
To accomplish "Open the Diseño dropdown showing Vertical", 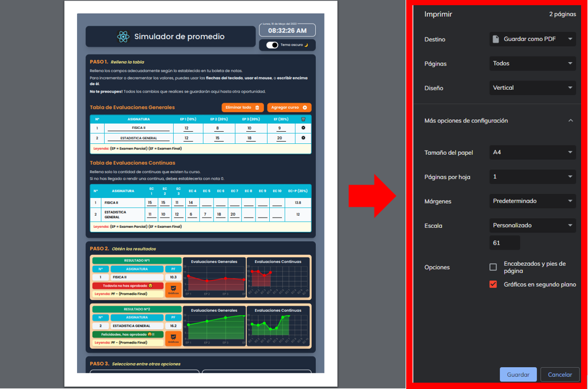I will point(532,88).
